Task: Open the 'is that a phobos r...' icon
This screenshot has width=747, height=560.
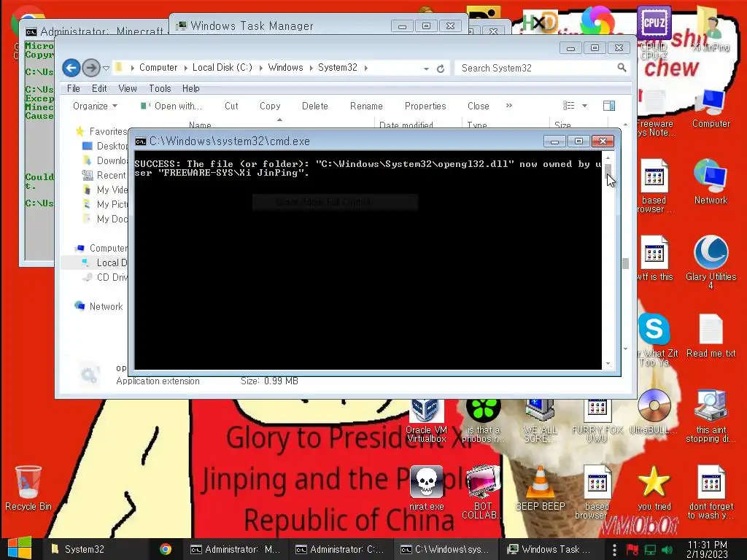Action: (483, 421)
